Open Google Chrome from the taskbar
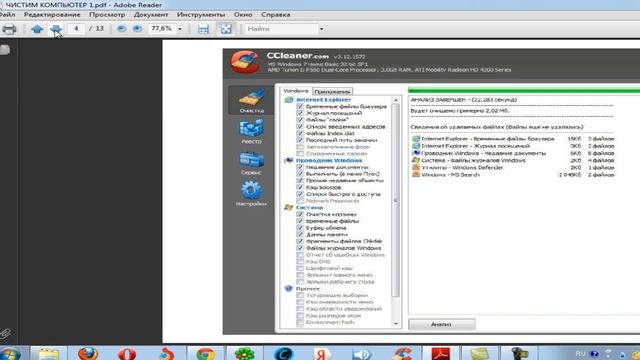This screenshot has height=360, width=640. coord(205,353)
